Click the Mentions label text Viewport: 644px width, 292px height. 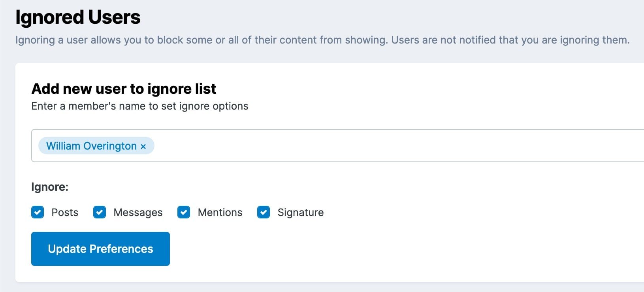(x=220, y=212)
